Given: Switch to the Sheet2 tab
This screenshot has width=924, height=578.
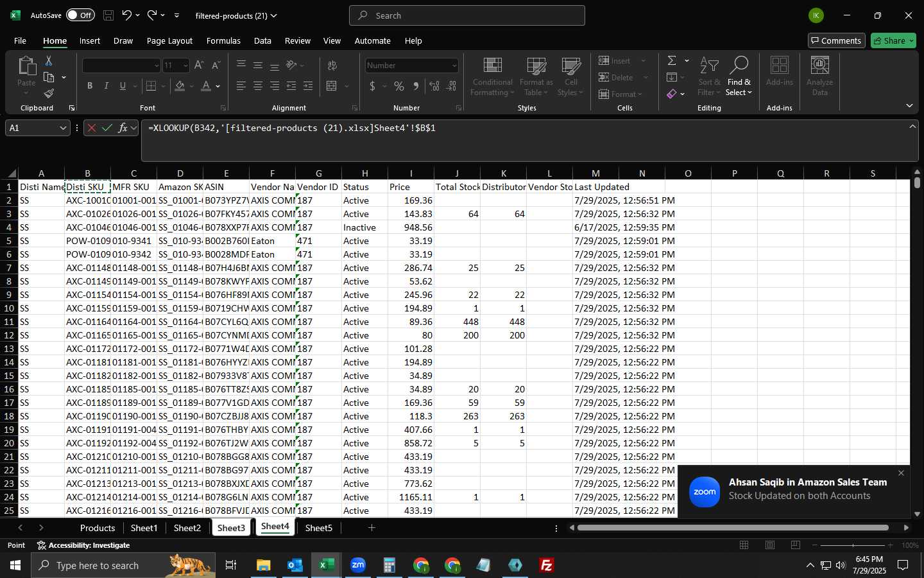Looking at the screenshot, I should (187, 528).
